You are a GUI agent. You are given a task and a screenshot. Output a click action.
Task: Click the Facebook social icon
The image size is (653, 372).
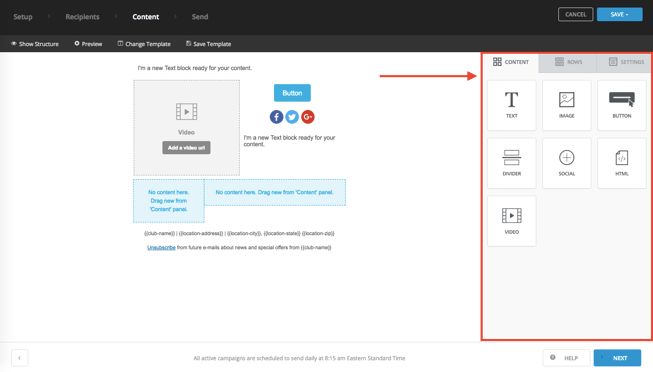[x=277, y=117]
